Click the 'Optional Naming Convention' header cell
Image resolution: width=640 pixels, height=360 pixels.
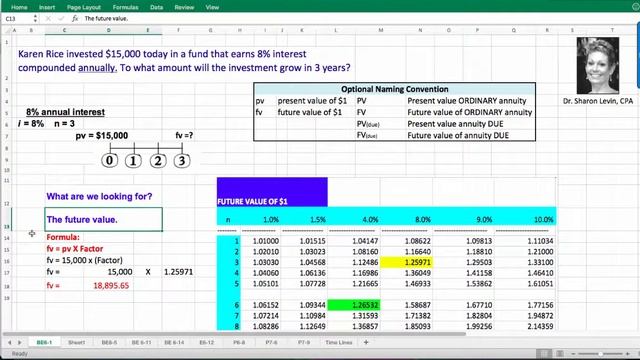394,89
